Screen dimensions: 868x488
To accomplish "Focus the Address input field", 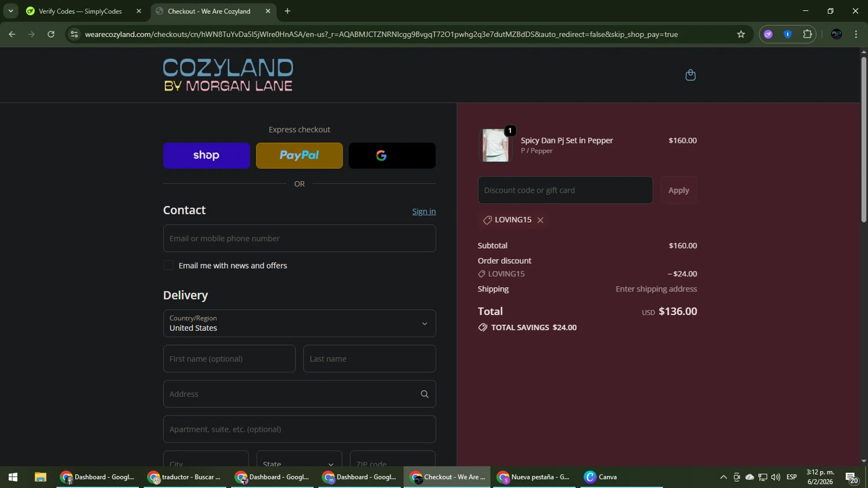I will 299,394.
